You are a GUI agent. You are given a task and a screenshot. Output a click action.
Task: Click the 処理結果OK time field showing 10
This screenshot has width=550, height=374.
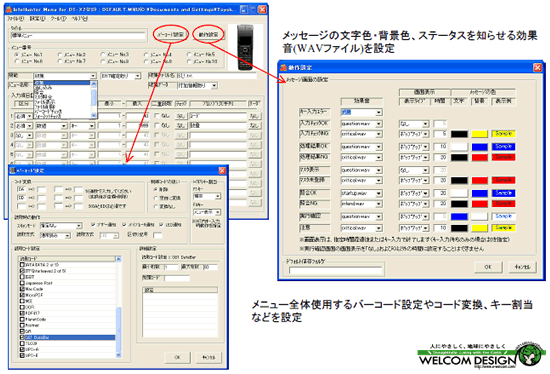[440, 147]
